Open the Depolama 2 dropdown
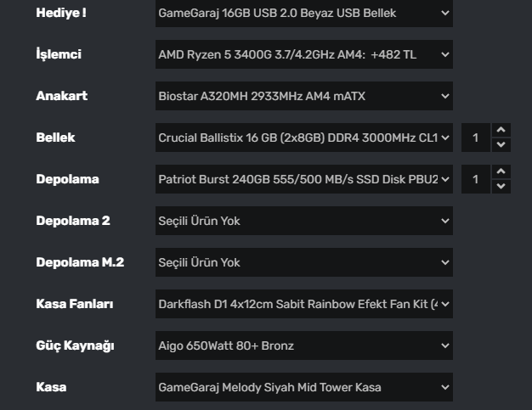532x410 pixels. (303, 221)
